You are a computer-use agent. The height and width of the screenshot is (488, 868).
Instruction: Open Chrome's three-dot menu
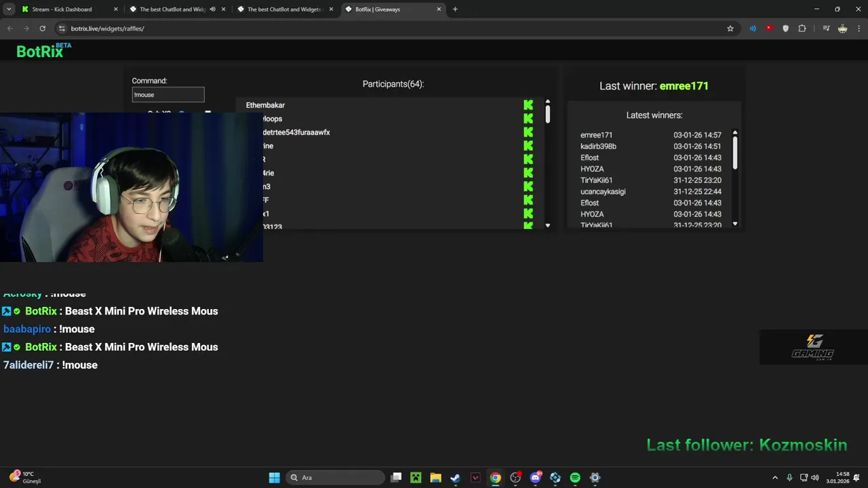[x=859, y=28]
